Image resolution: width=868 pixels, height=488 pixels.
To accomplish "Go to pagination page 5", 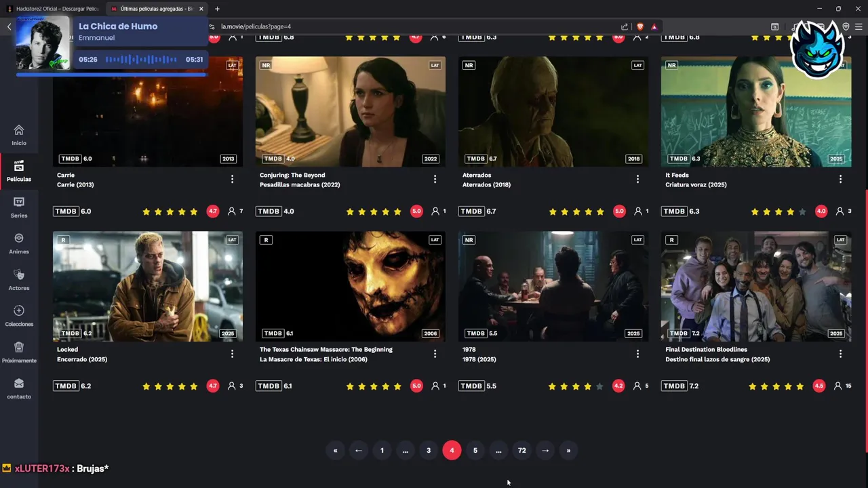I will tap(475, 450).
